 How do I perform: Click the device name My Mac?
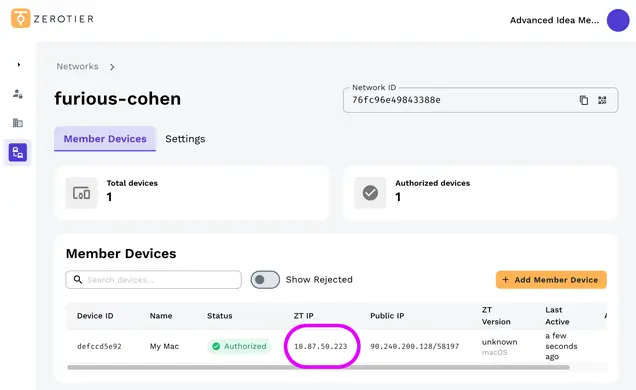point(164,346)
